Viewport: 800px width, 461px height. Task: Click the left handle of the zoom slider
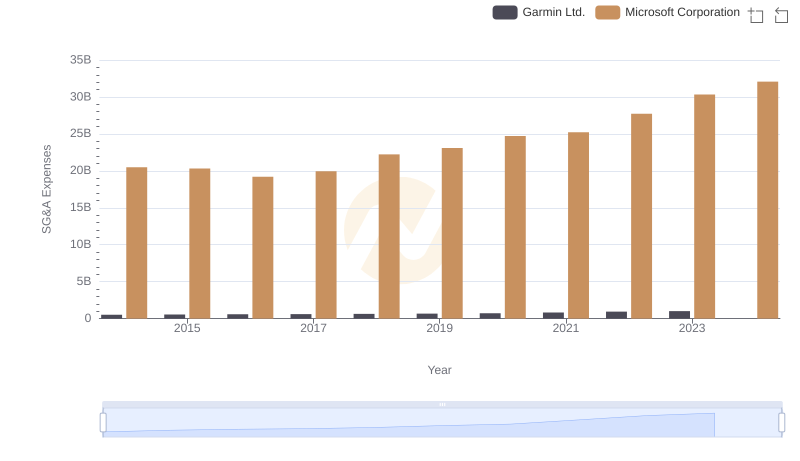[103, 423]
